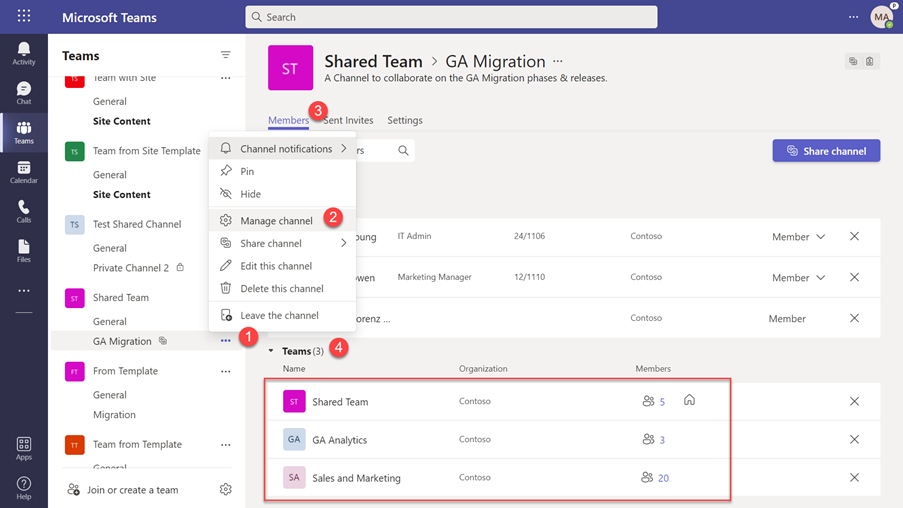Remove Sales and Marketing team with X
Screen dimensions: 903x508
pos(854,478)
